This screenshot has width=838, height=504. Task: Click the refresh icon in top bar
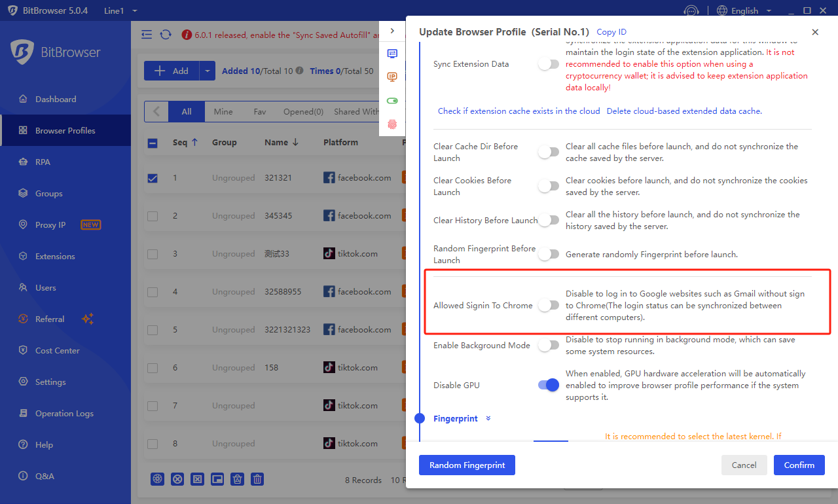pos(166,35)
